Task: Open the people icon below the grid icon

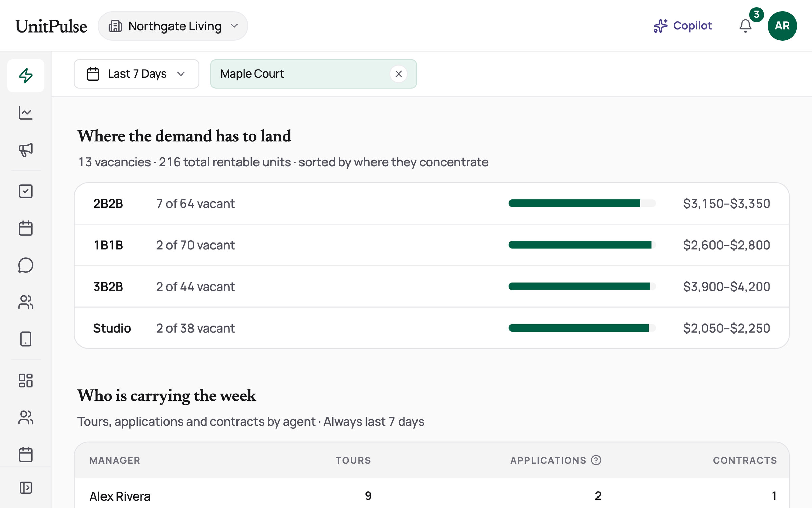Action: coord(26,418)
